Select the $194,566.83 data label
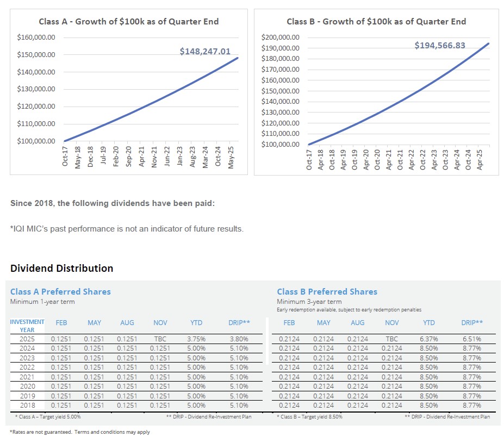This screenshot has width=504, height=443. tap(440, 45)
